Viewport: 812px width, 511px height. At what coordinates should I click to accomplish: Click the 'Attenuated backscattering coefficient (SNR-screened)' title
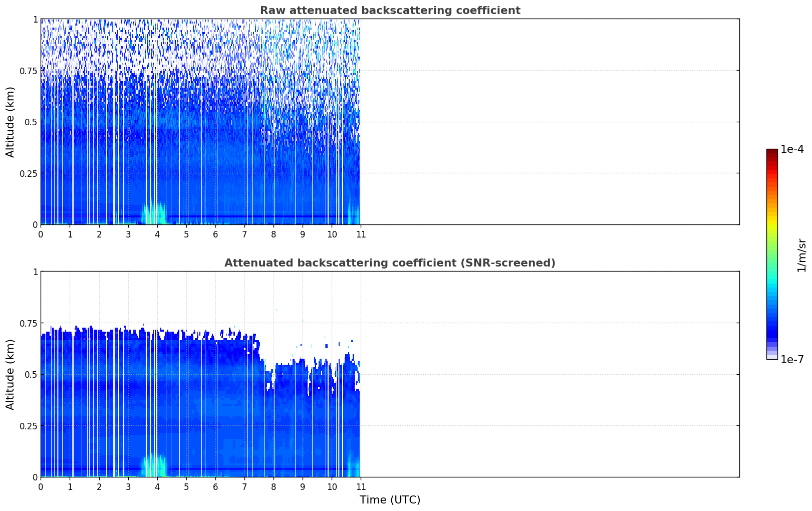pyautogui.click(x=390, y=263)
